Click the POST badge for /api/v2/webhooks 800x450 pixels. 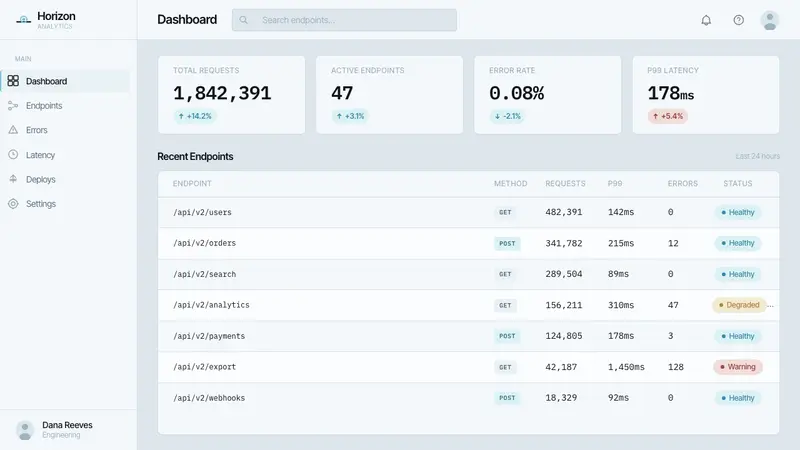point(507,398)
